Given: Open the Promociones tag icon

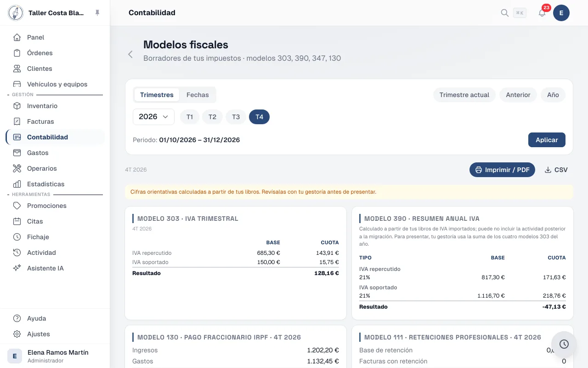Looking at the screenshot, I should [x=17, y=206].
